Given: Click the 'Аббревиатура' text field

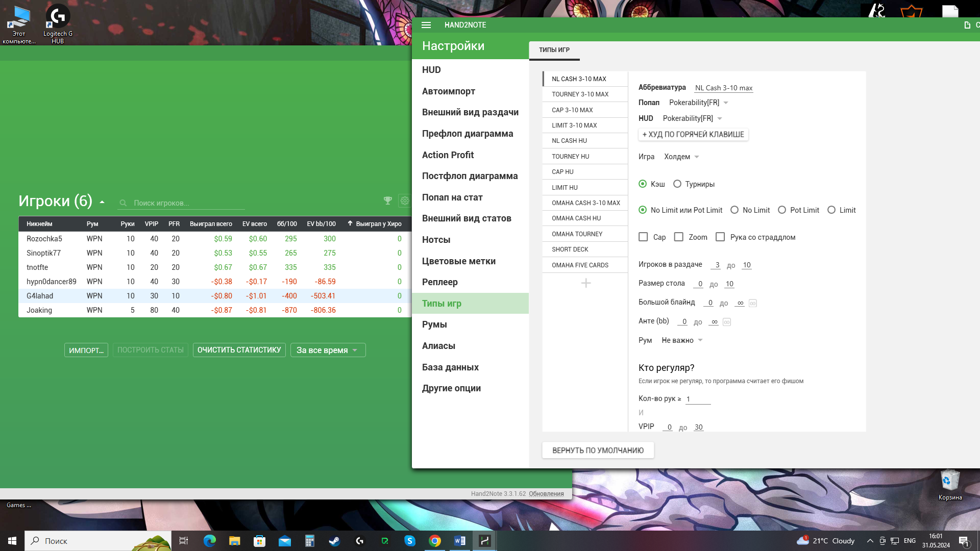Looking at the screenshot, I should pyautogui.click(x=724, y=88).
